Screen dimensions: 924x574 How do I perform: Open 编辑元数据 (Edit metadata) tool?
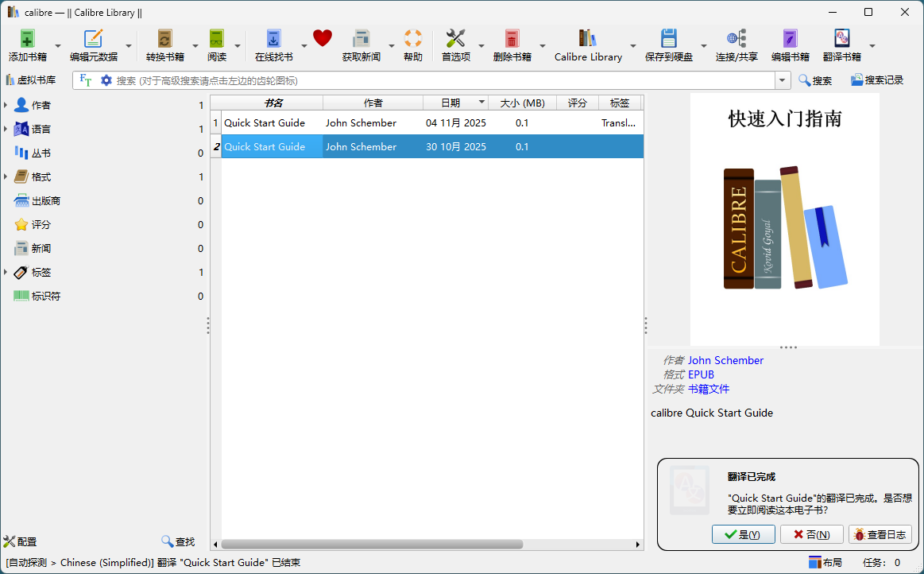93,39
